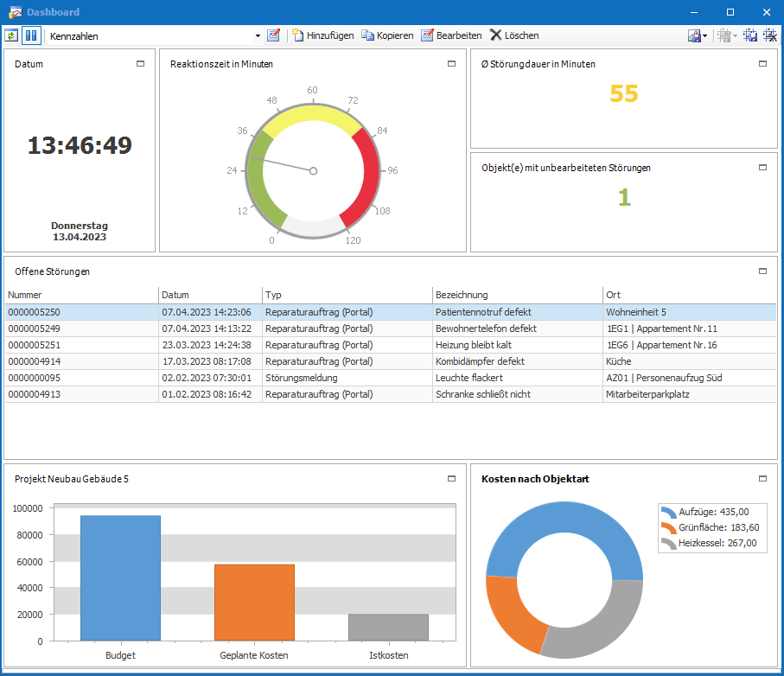Click the refresh dashboard icon
The height and width of the screenshot is (676, 784).
11,35
